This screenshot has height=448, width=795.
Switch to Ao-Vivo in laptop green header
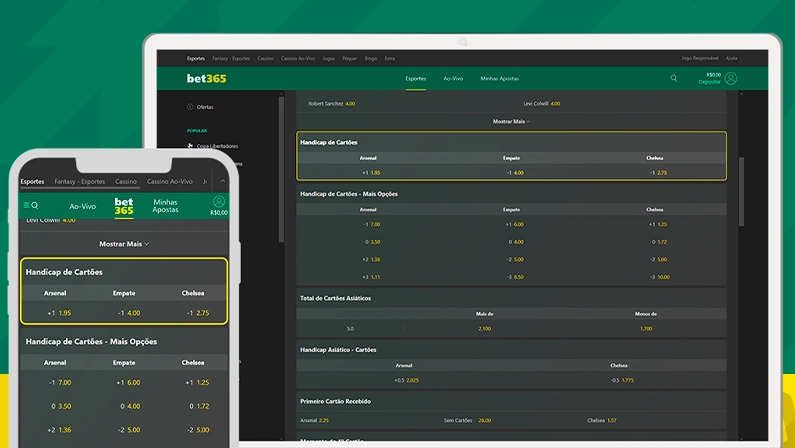pyautogui.click(x=453, y=79)
